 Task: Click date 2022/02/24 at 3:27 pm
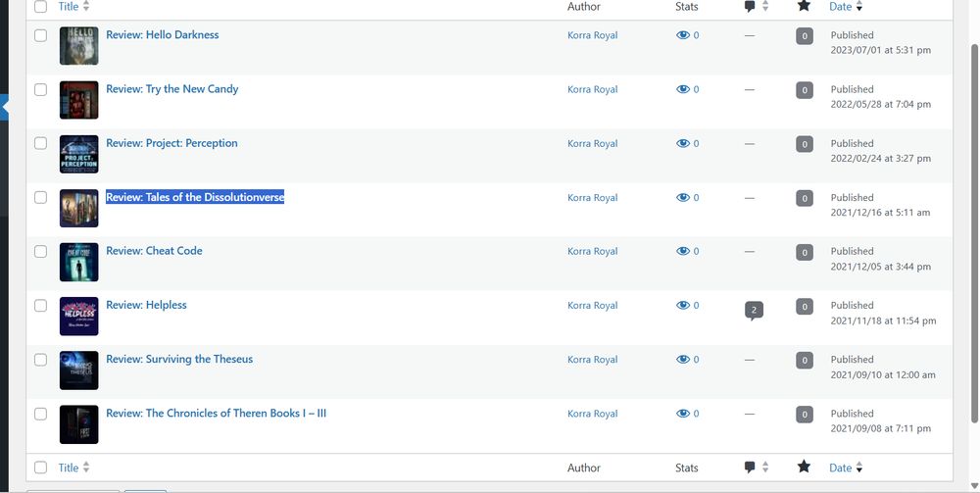click(881, 159)
